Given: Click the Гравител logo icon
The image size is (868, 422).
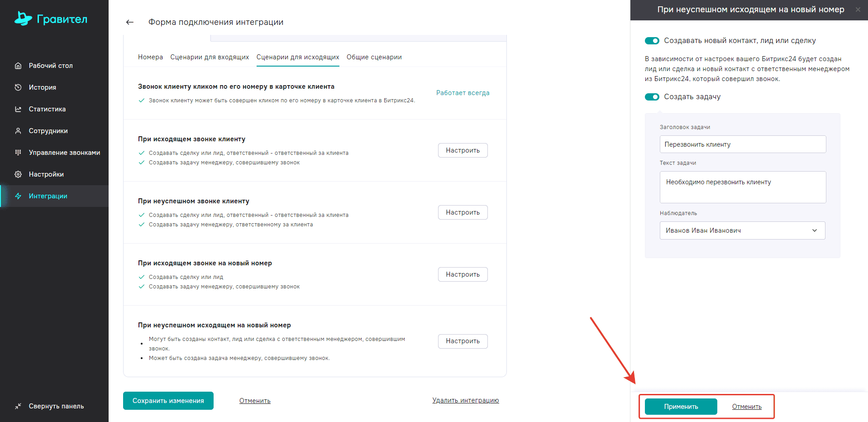Looking at the screenshot, I should coord(23,19).
